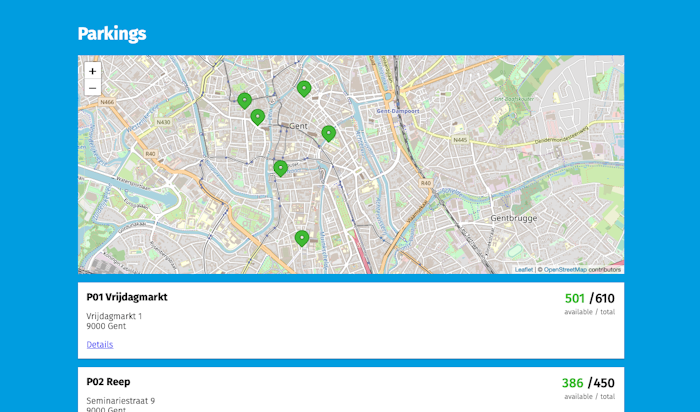Click the N466 road label on map
Viewport: 700px width, 412px height.
(x=107, y=102)
